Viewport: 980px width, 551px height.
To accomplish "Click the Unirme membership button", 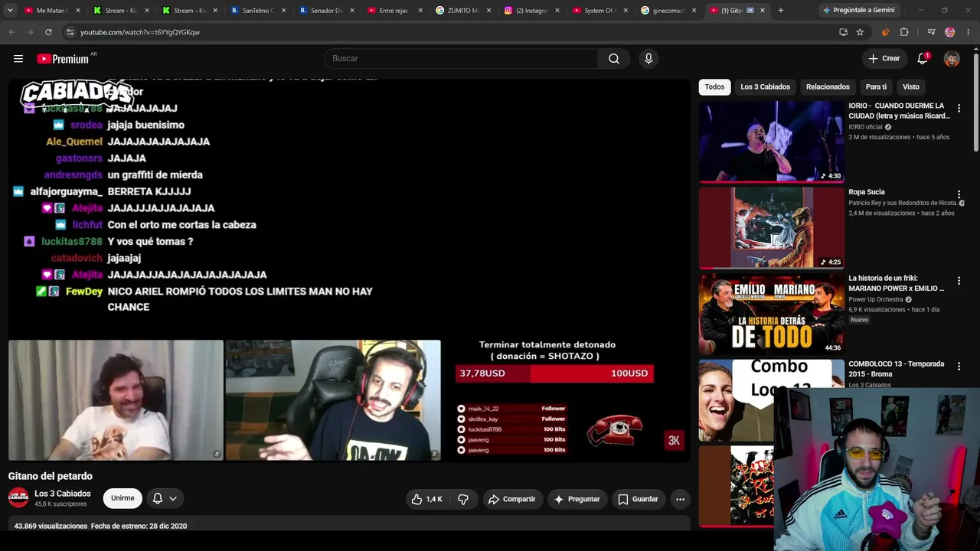I will [122, 498].
